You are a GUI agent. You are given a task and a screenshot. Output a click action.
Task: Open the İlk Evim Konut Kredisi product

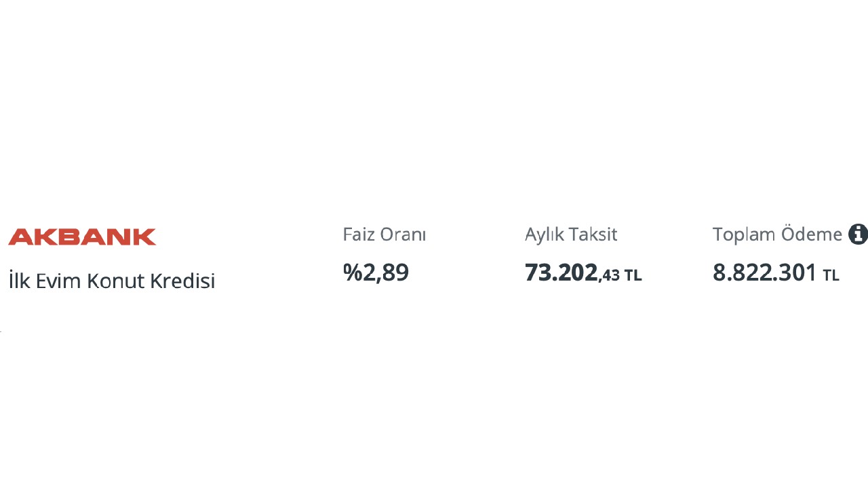pos(112,281)
